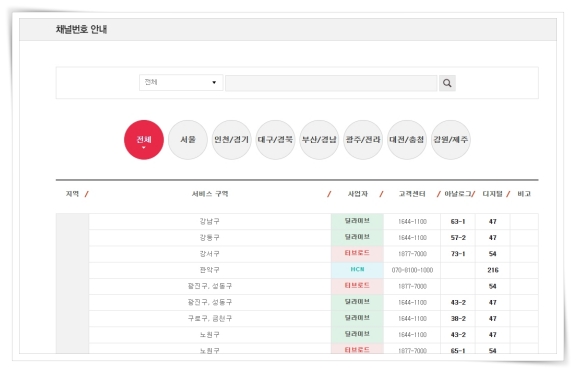Screen dimensions: 576x373
Task: Click the 1644-1100 number in the 강남구 row
Action: point(412,222)
